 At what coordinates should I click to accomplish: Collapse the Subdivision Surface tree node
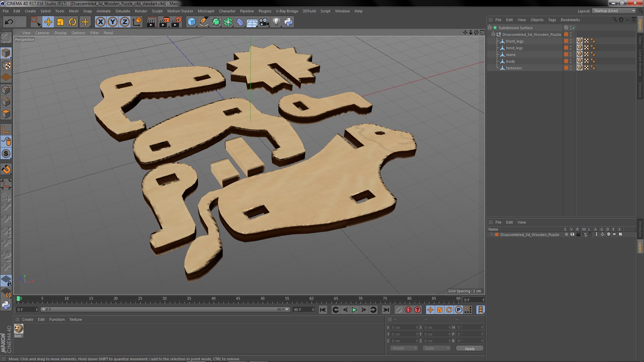(490, 28)
